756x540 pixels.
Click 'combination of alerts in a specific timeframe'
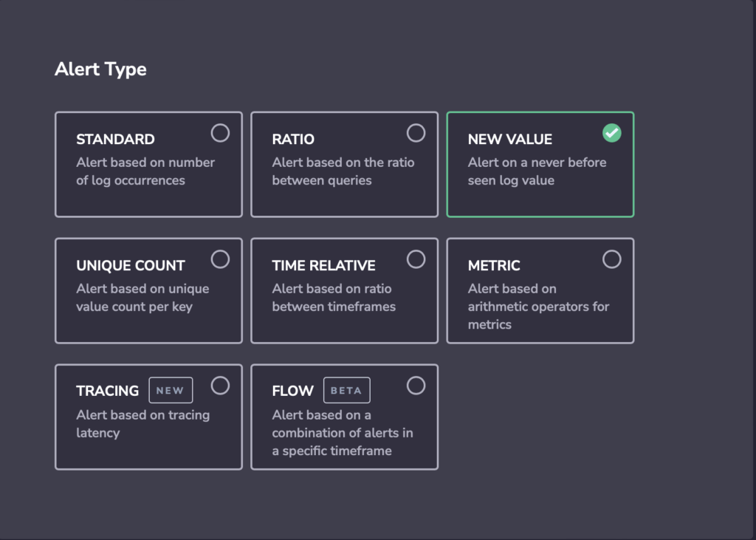tap(343, 442)
